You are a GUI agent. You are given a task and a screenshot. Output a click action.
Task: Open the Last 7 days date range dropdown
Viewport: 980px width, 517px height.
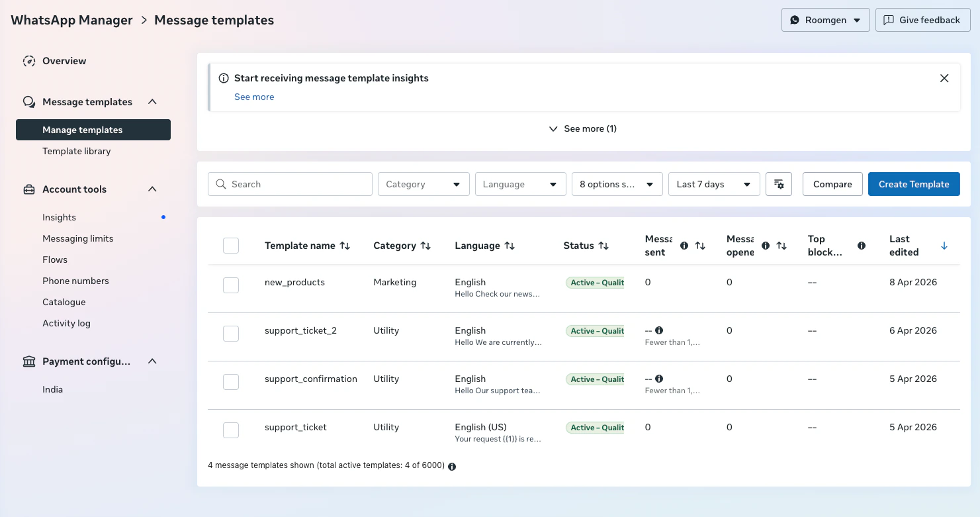click(714, 184)
